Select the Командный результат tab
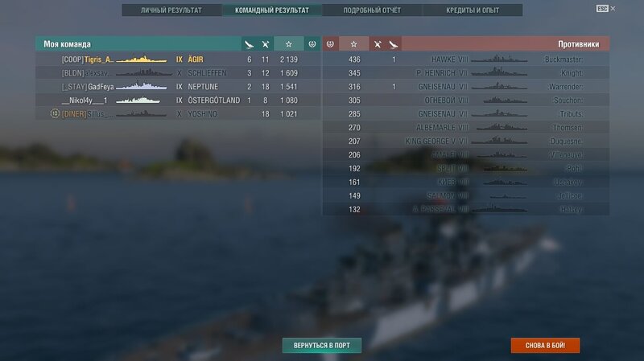Image resolution: width=644 pixels, height=361 pixels. pyautogui.click(x=272, y=10)
